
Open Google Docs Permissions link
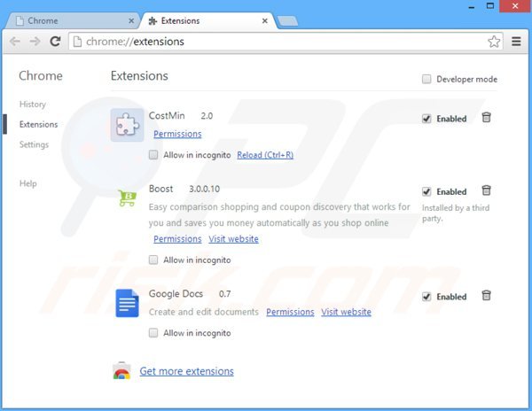point(290,312)
